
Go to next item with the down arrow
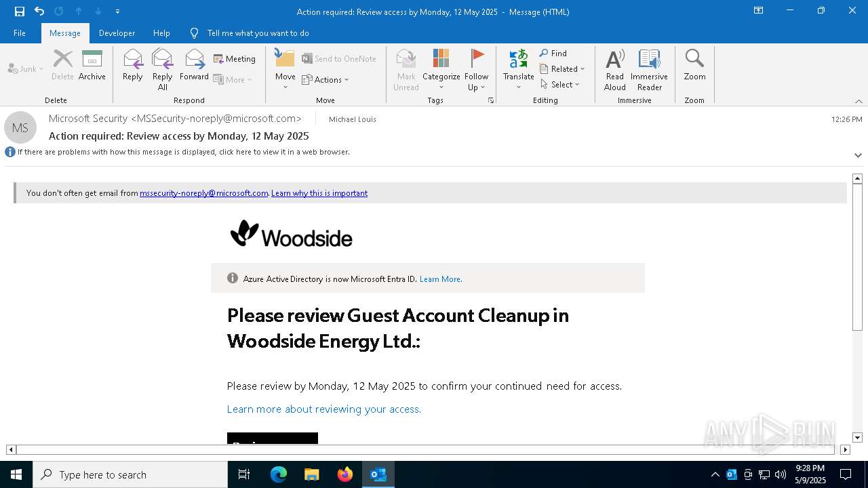[98, 12]
